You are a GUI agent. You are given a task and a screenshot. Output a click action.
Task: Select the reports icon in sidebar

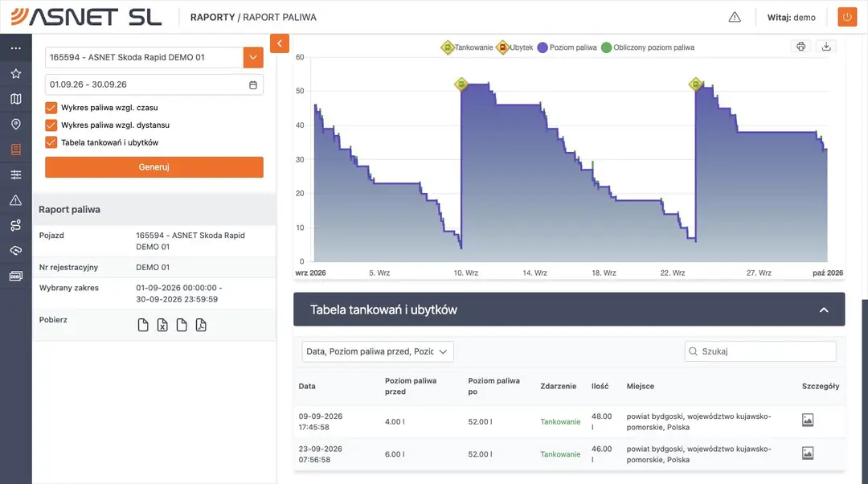(16, 150)
